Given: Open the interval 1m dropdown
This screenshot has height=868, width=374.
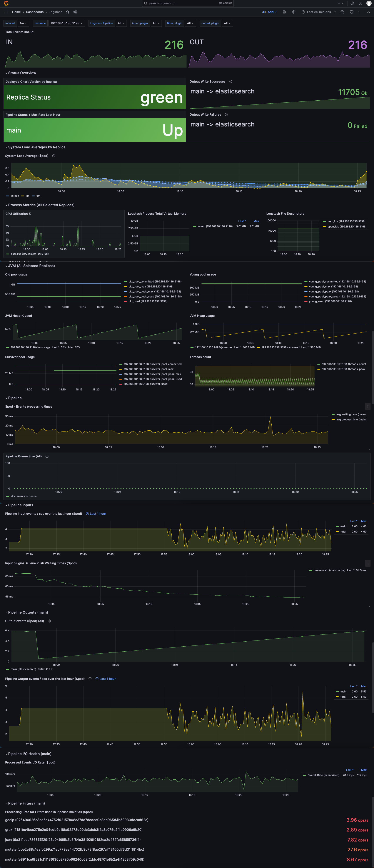Looking at the screenshot, I should tap(23, 23).
